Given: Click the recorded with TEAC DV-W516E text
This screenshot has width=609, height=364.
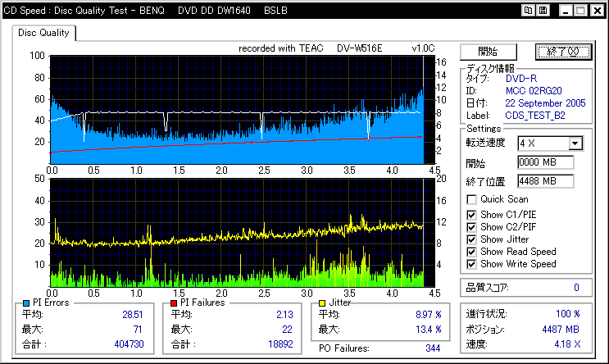Looking at the screenshot, I should [x=311, y=48].
